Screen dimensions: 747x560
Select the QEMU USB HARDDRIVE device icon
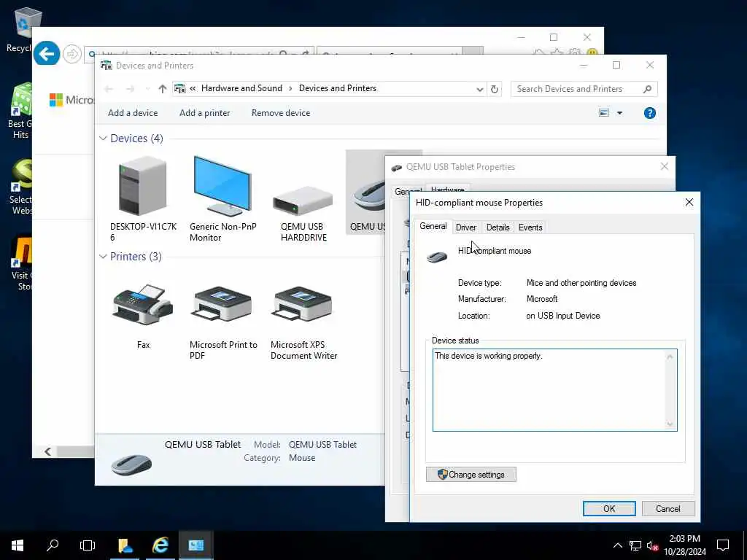[x=303, y=201]
